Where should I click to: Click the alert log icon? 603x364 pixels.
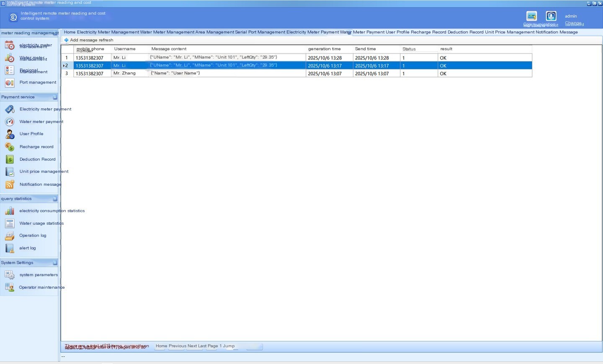[x=10, y=248]
